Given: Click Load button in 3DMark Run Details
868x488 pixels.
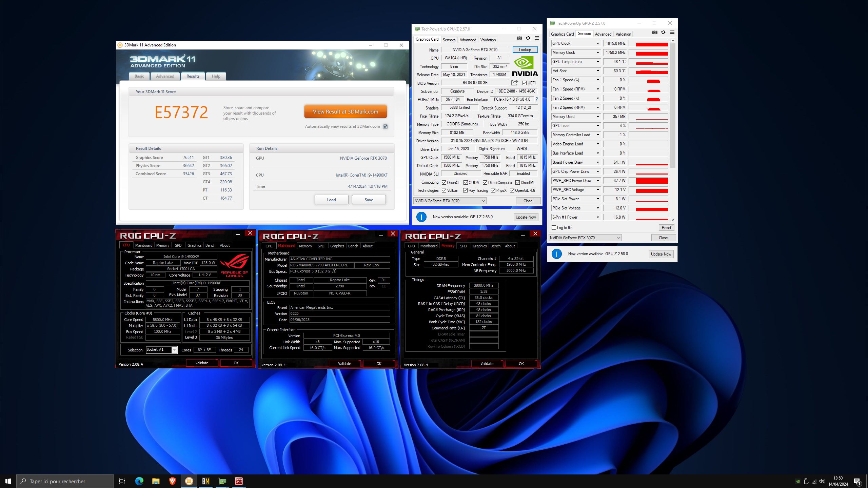Looking at the screenshot, I should point(331,200).
